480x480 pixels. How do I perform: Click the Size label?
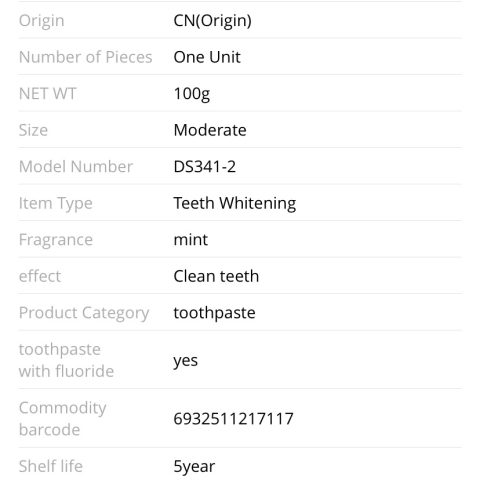pyautogui.click(x=33, y=130)
